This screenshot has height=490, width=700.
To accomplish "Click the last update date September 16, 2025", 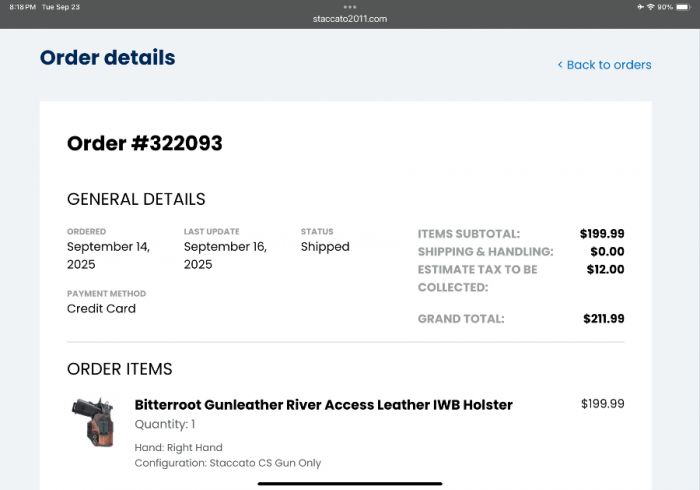I will [225, 255].
